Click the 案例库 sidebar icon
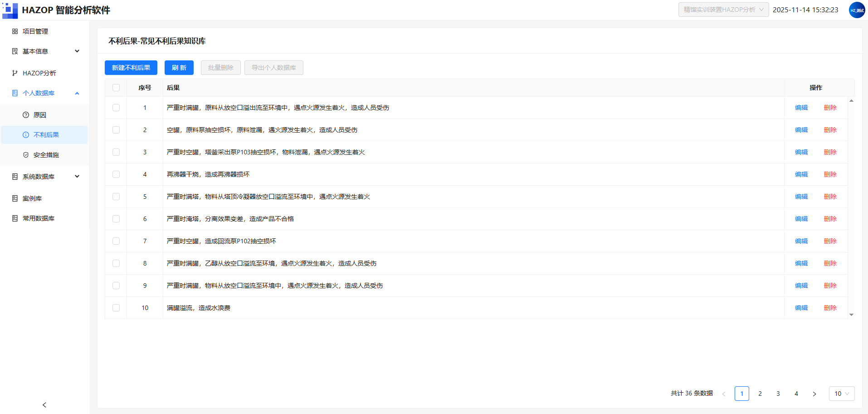 pos(15,198)
